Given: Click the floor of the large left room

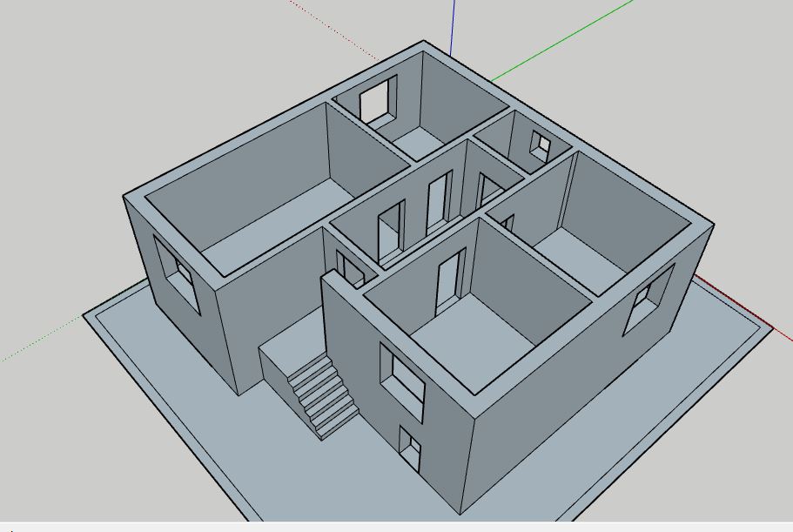Looking at the screenshot, I should (x=283, y=226).
